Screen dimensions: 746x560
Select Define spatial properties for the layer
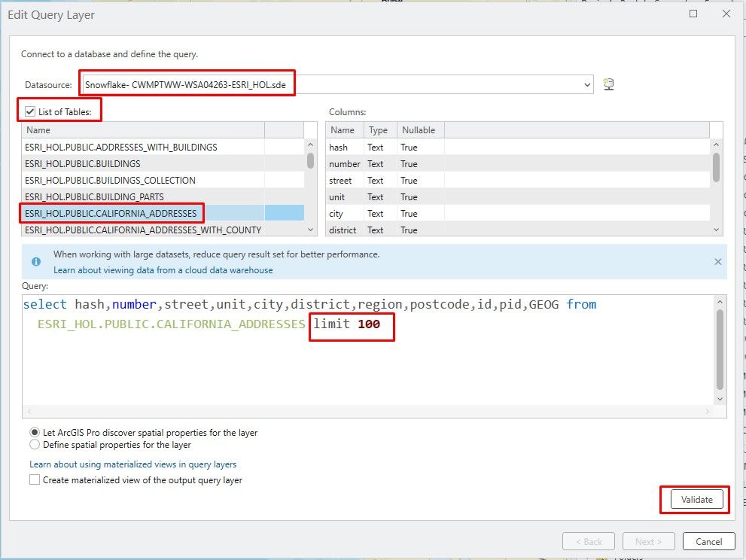tap(35, 444)
